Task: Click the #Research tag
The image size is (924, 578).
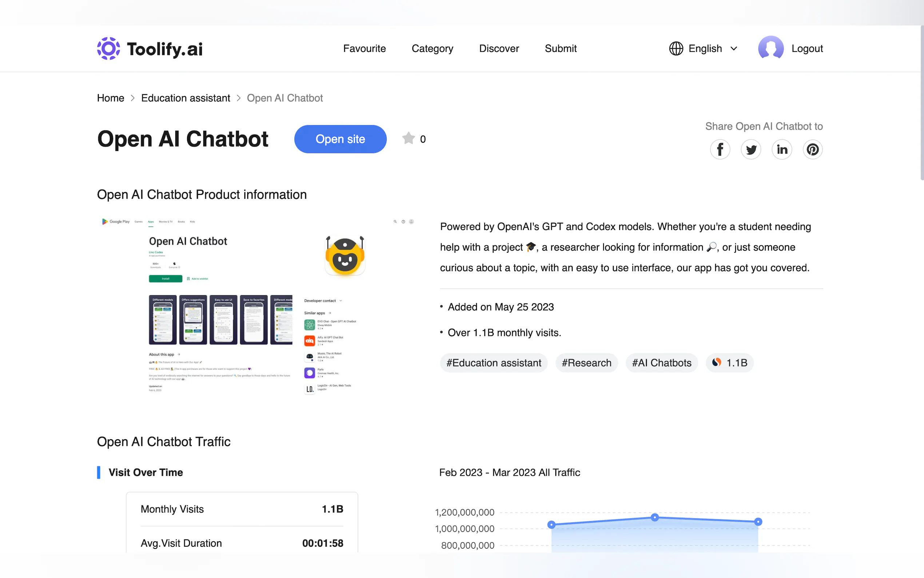Action: [x=586, y=363]
